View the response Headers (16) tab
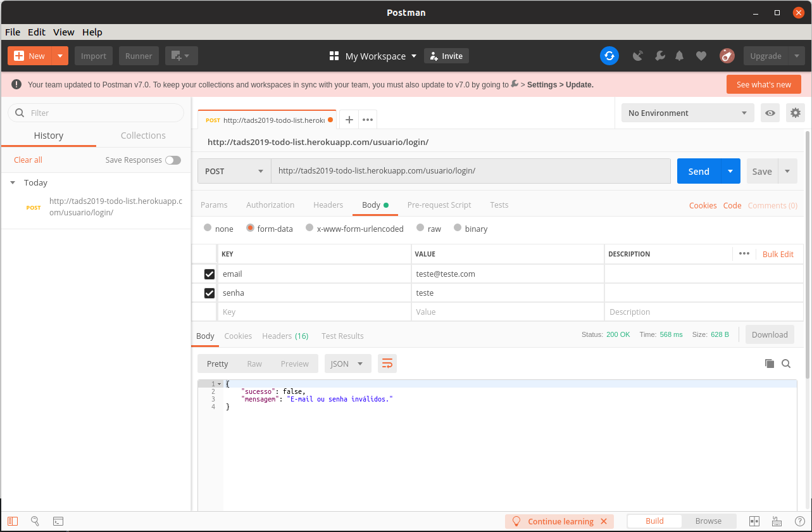Image resolution: width=812 pixels, height=532 pixels. point(285,336)
